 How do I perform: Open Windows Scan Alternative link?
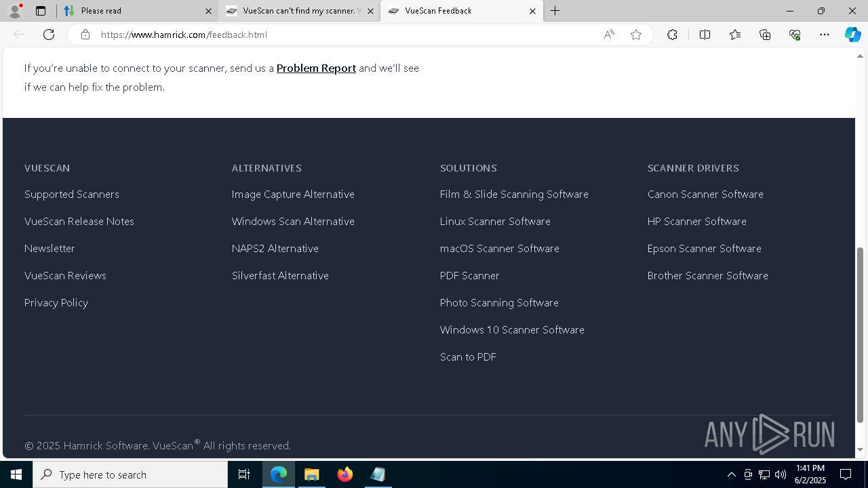tap(293, 222)
